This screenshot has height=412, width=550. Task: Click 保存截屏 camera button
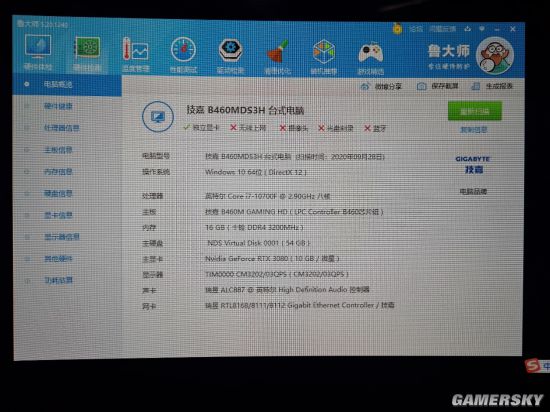(x=437, y=86)
